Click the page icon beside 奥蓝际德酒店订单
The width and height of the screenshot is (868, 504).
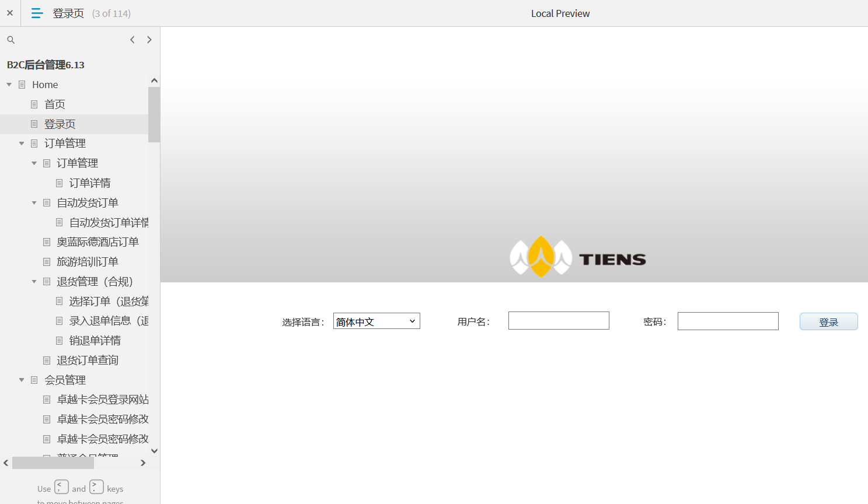click(47, 242)
